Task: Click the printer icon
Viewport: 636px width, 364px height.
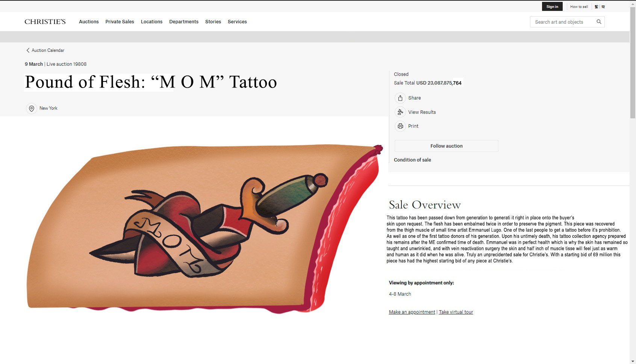Action: pos(400,126)
